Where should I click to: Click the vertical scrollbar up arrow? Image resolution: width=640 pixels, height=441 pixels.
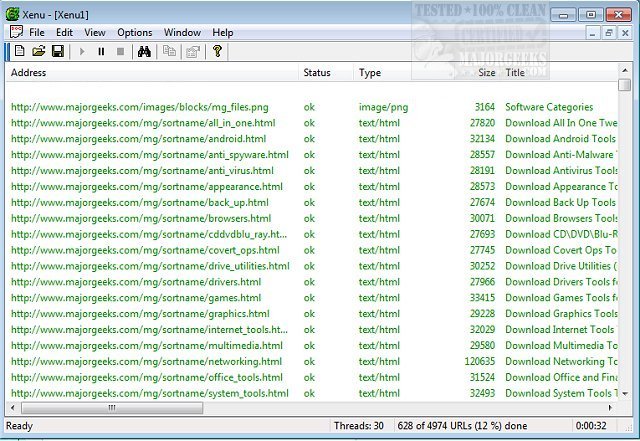click(x=624, y=71)
